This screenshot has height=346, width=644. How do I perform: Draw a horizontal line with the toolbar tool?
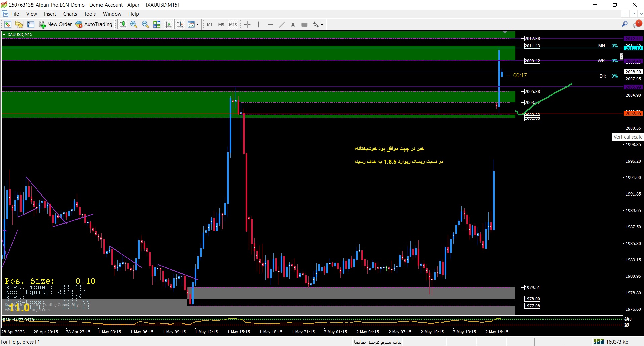270,24
